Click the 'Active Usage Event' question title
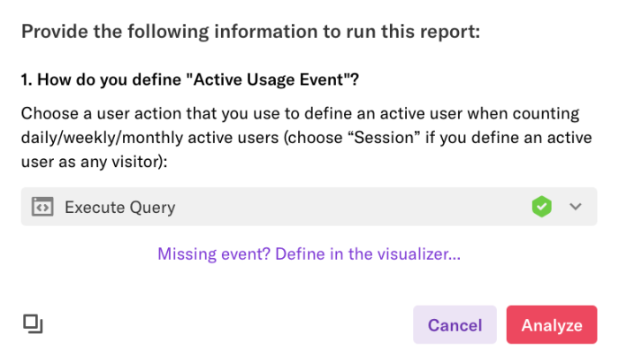This screenshot has width=619, height=364. pos(190,80)
